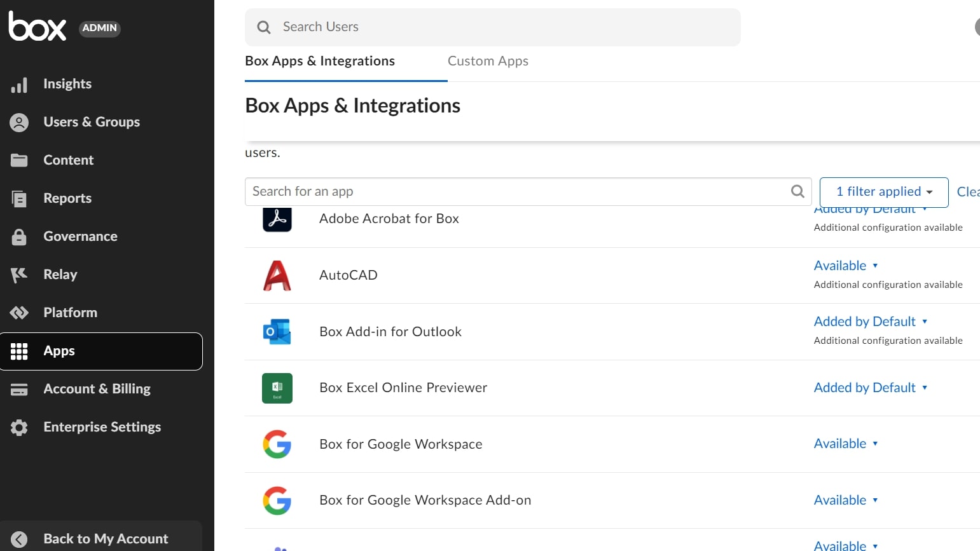Open Box Excel Online Previewer entry
This screenshot has width=980, height=551.
[403, 388]
